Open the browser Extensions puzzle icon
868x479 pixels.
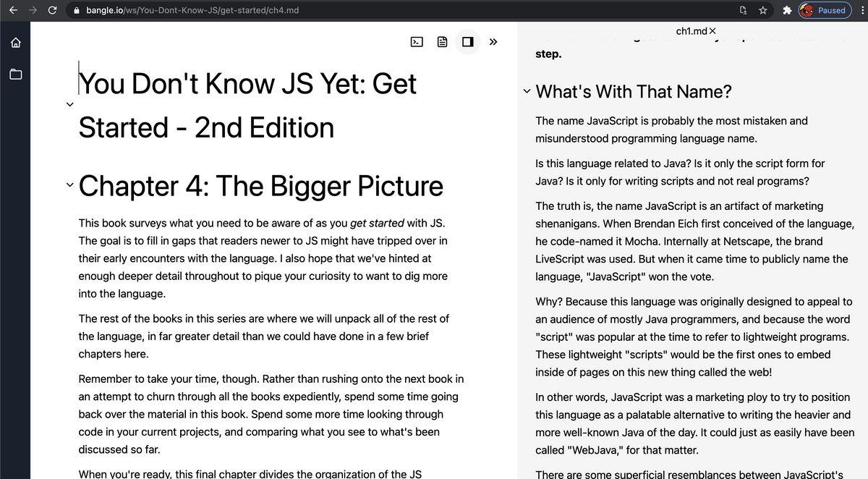pos(787,10)
